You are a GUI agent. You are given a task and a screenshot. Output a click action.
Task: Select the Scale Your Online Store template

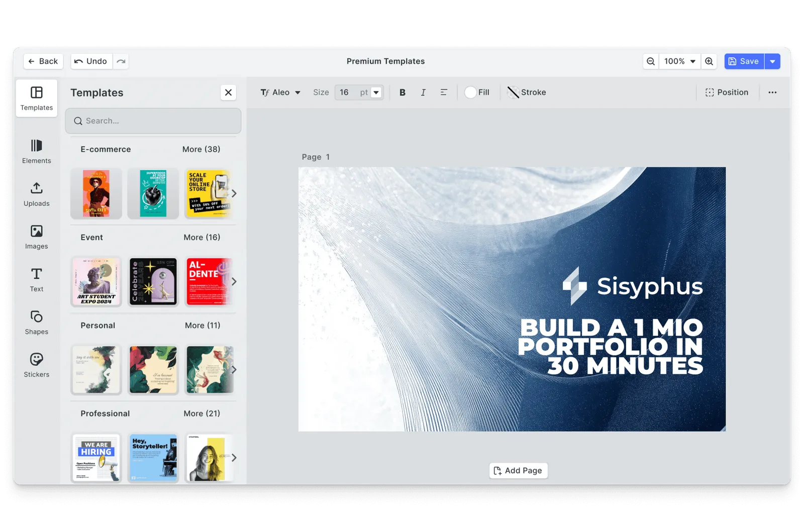pyautogui.click(x=209, y=193)
